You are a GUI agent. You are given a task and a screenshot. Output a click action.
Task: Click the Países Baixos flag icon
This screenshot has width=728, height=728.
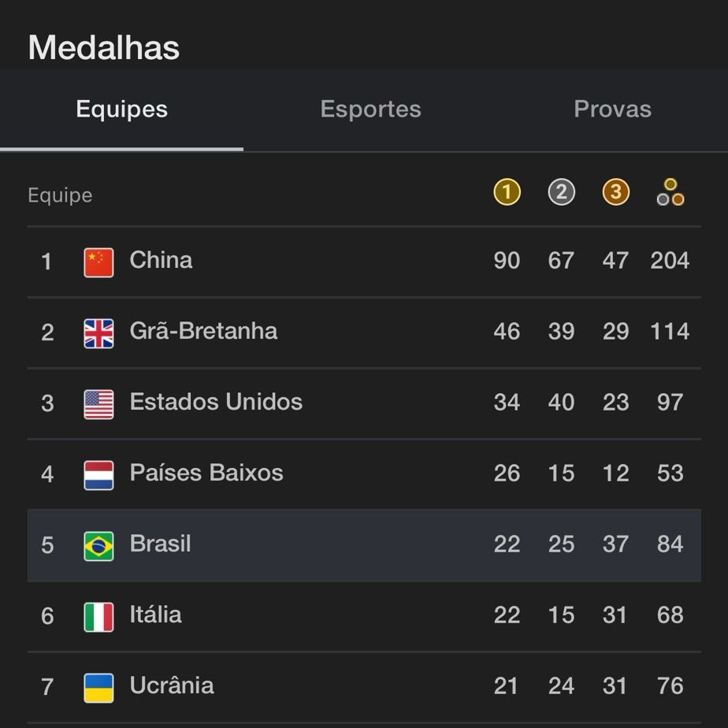(x=98, y=475)
